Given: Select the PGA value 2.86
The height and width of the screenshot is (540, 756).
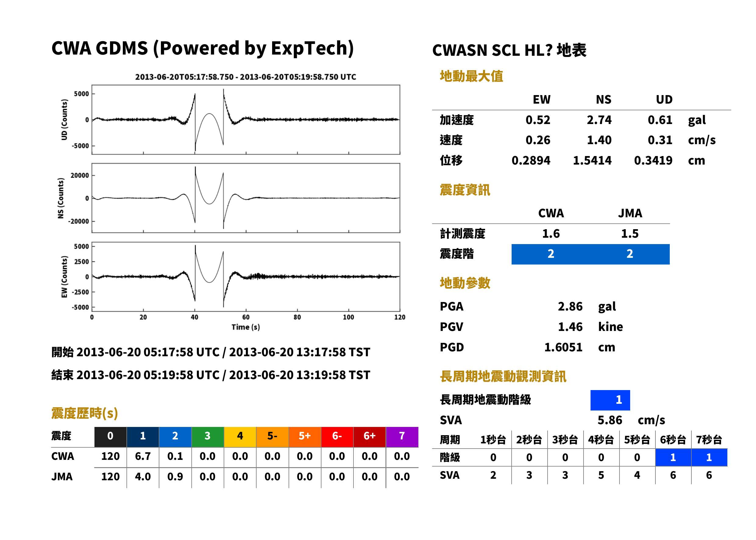Looking at the screenshot, I should (570, 306).
